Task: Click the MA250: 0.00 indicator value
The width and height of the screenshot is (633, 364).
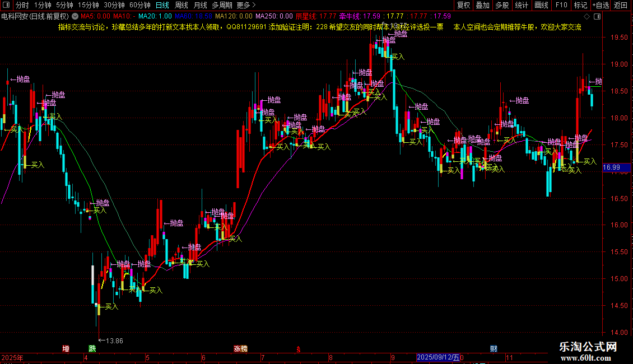Action: pyautogui.click(x=274, y=16)
